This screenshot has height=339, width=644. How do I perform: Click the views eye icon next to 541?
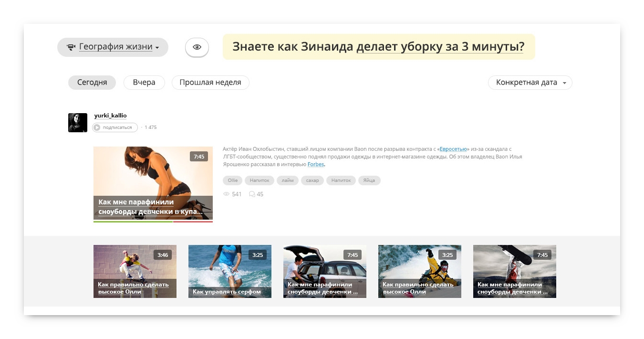tap(227, 194)
